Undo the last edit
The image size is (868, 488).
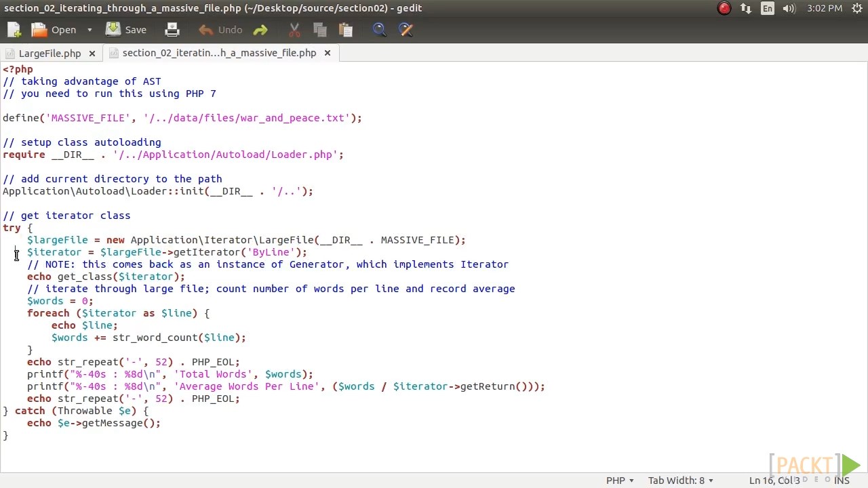[220, 30]
